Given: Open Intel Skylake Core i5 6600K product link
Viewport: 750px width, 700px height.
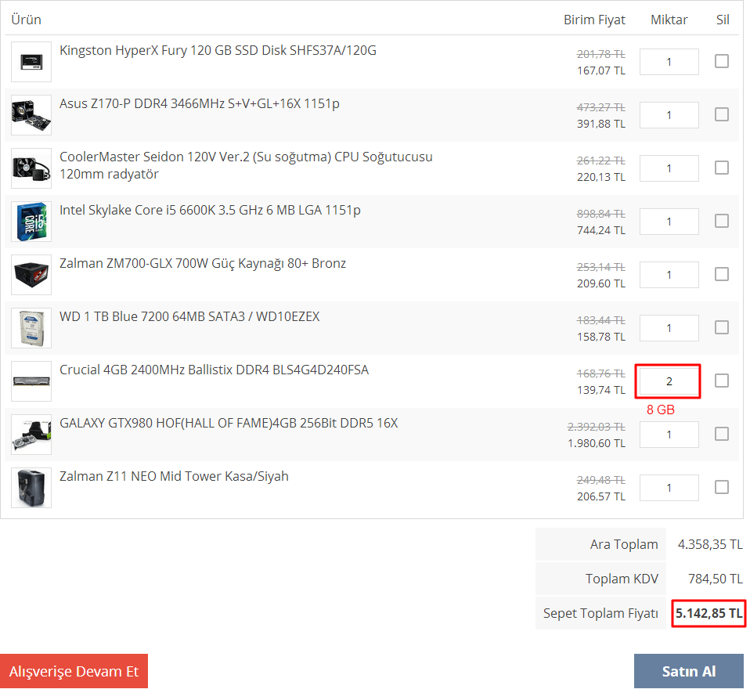Looking at the screenshot, I should click(x=210, y=210).
